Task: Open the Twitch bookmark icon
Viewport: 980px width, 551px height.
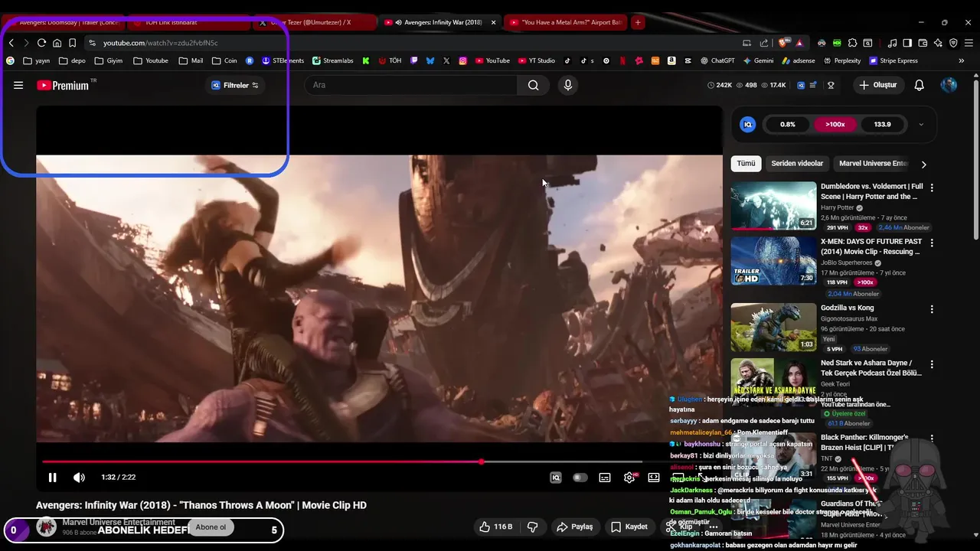Action: click(414, 60)
